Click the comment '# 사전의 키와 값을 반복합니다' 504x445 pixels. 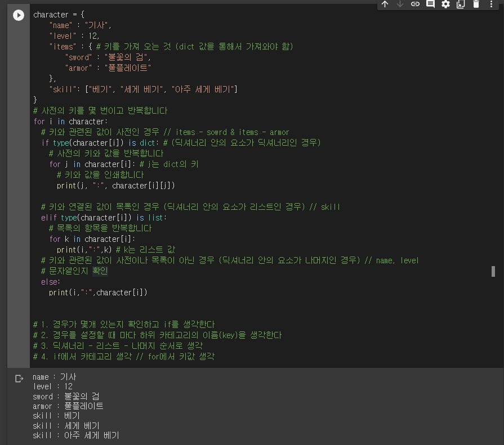click(106, 154)
